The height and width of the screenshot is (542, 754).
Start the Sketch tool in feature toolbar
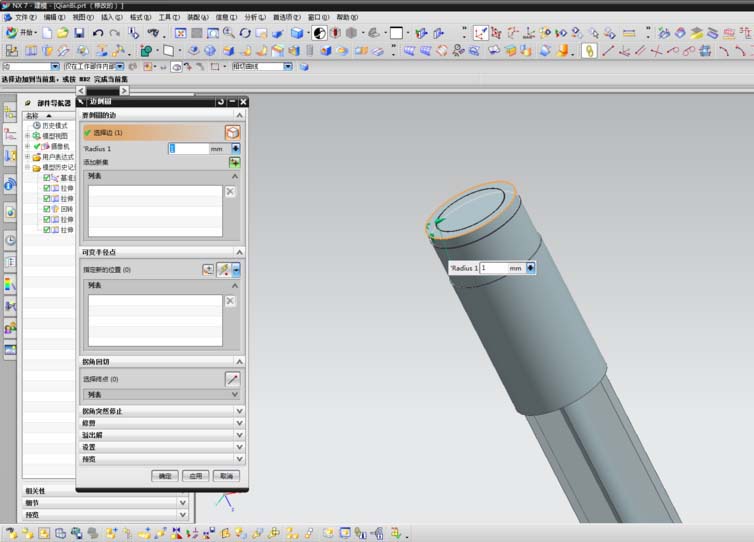click(12, 50)
